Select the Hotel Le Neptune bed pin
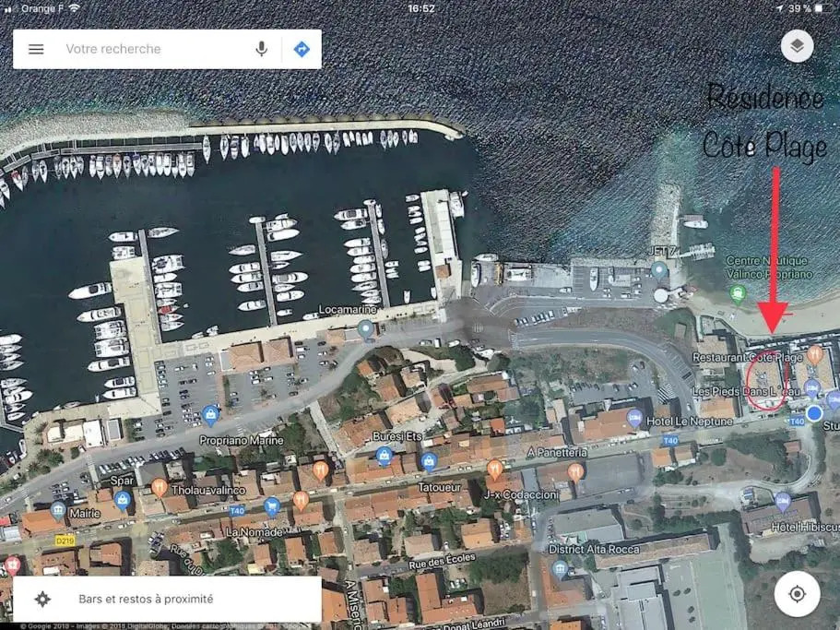The width and height of the screenshot is (840, 630). (x=634, y=418)
